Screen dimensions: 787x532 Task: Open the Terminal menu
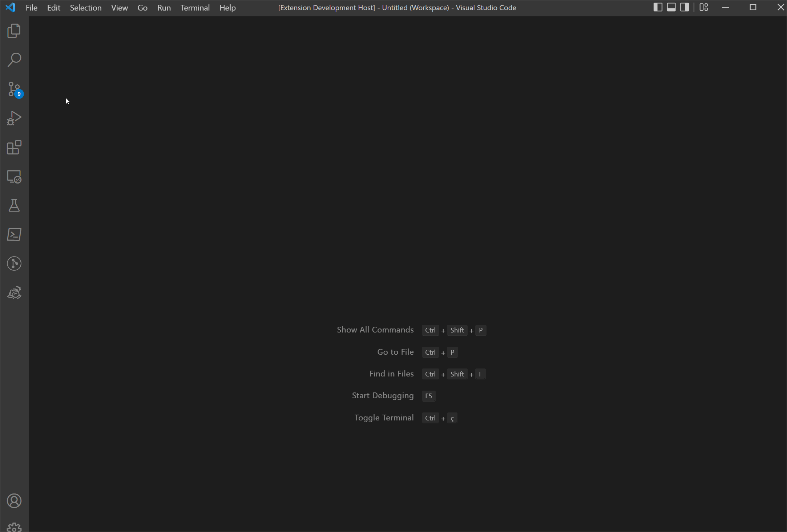[x=195, y=8]
